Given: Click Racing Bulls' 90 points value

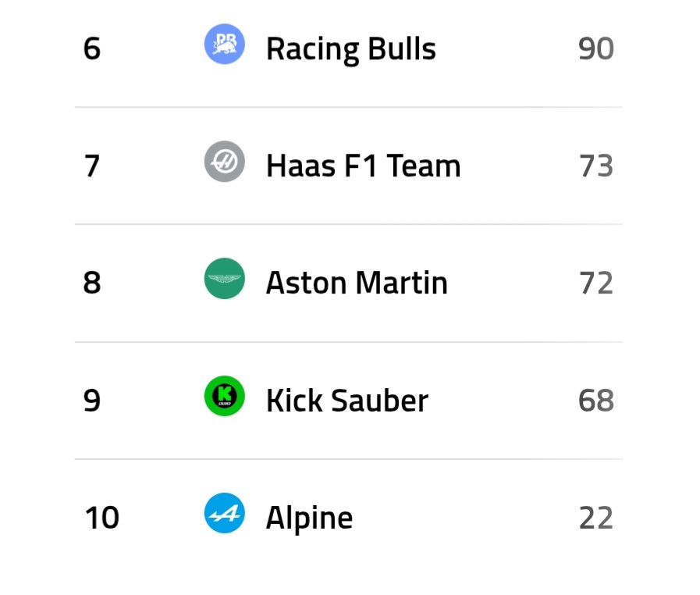Looking at the screenshot, I should pos(595,48).
